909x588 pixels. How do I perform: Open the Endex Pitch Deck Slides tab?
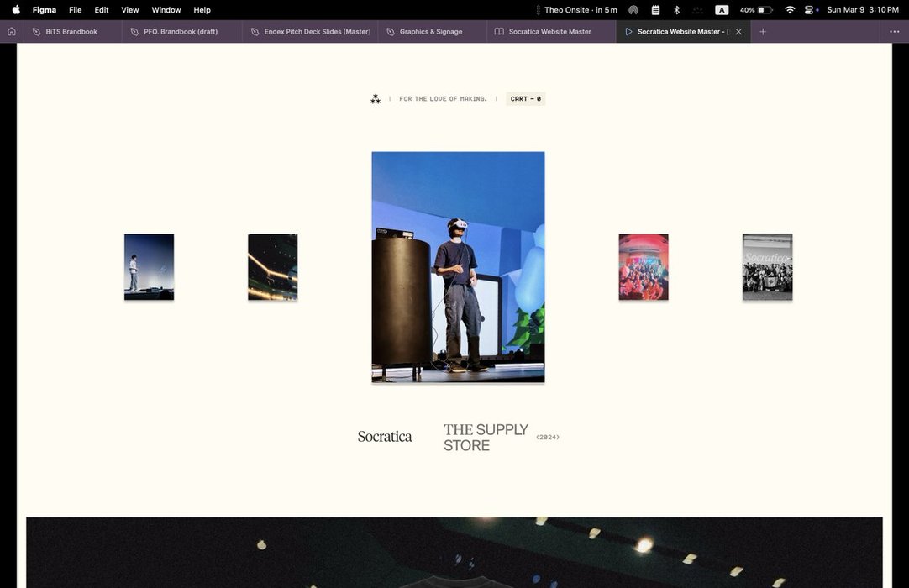click(310, 32)
